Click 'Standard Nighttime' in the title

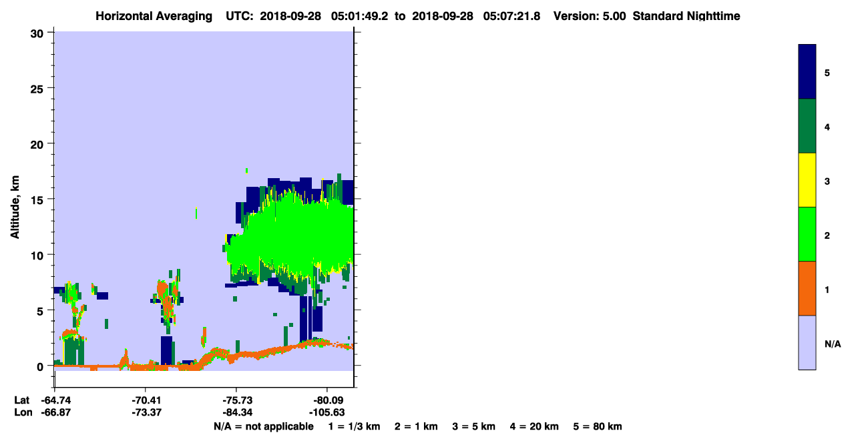click(x=686, y=16)
